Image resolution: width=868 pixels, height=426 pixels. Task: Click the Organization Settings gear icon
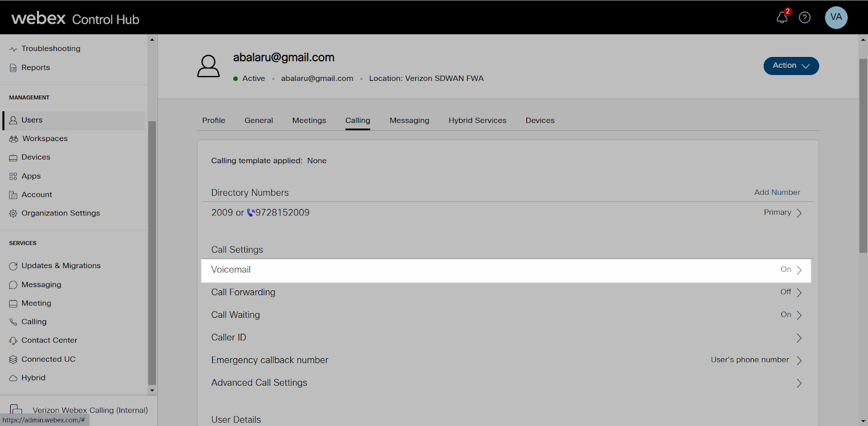(x=13, y=213)
